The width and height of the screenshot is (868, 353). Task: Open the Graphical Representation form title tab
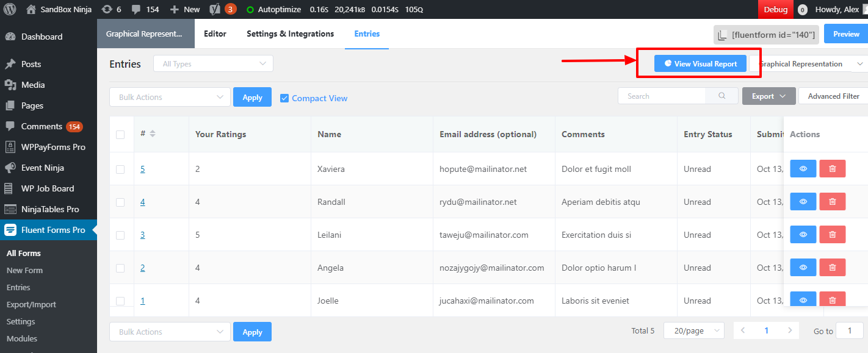pos(146,34)
